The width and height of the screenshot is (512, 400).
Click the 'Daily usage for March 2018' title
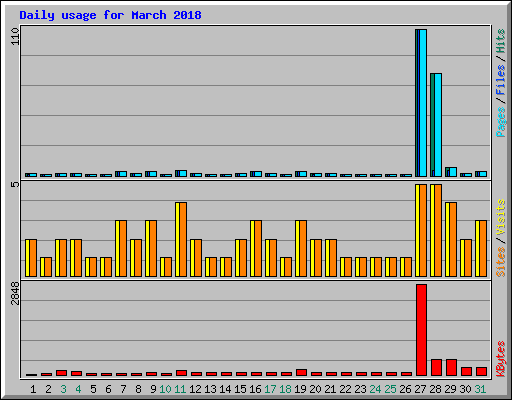coord(110,15)
